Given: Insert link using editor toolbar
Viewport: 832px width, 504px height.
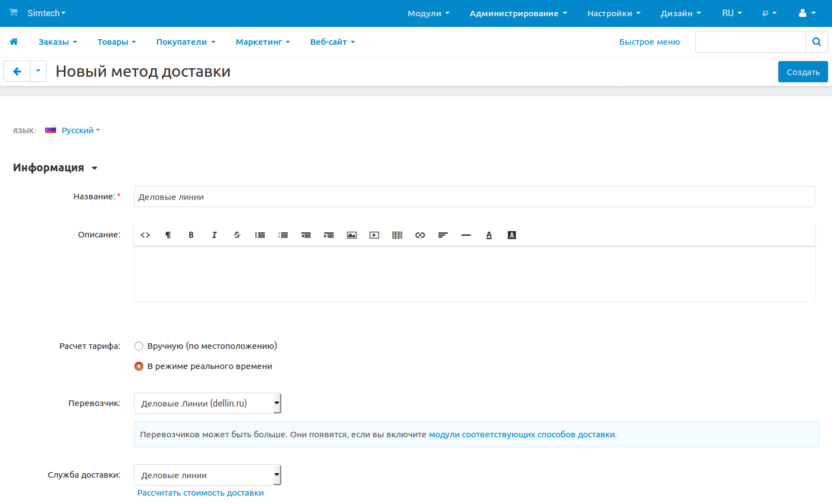Looking at the screenshot, I should point(420,235).
